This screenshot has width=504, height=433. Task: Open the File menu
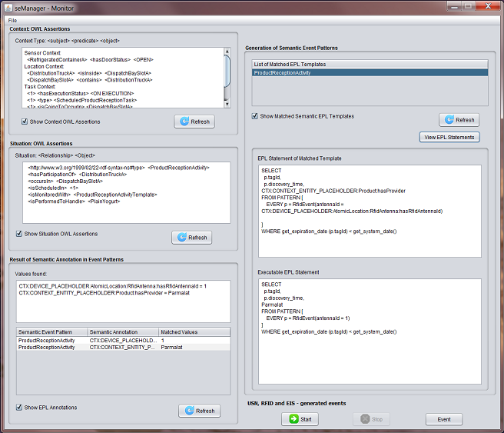pyautogui.click(x=12, y=20)
